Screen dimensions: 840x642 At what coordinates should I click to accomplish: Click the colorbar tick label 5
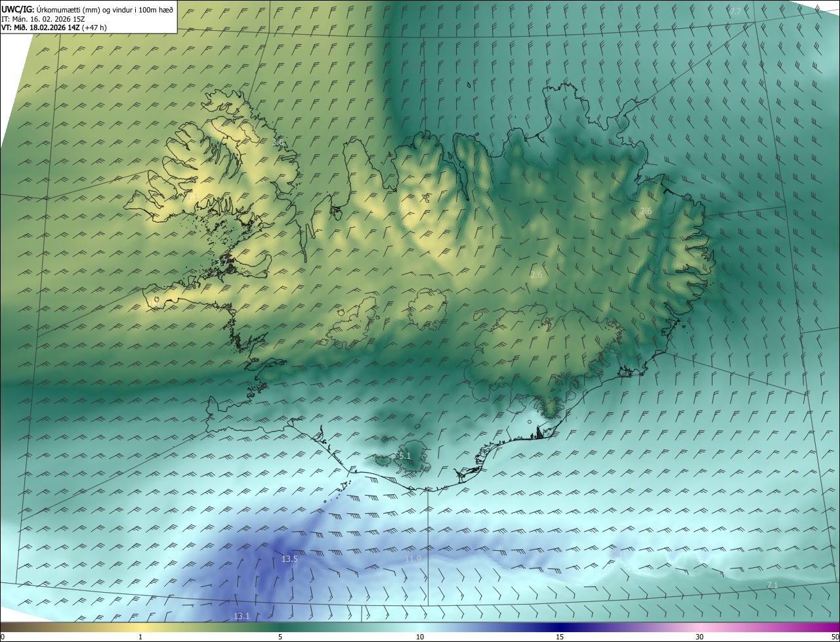coord(280,637)
